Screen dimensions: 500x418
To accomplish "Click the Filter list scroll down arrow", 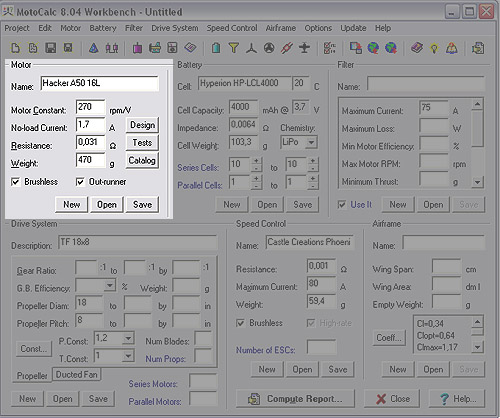I will click(478, 182).
